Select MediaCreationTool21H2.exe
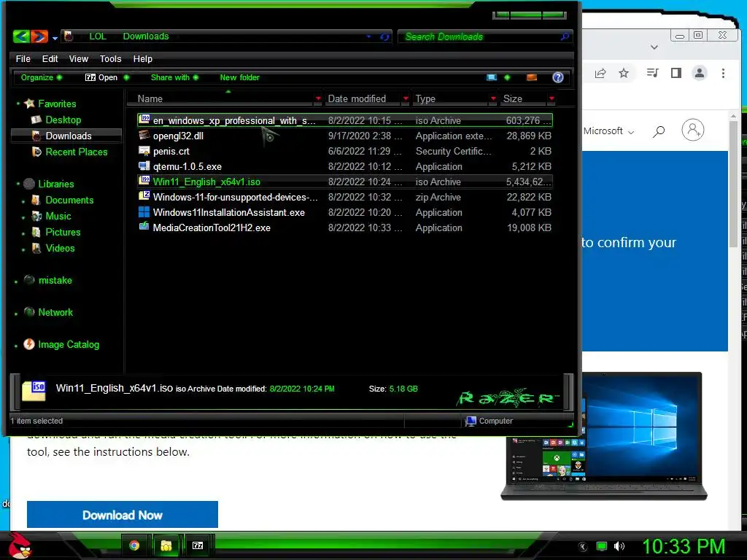 [x=345, y=227]
